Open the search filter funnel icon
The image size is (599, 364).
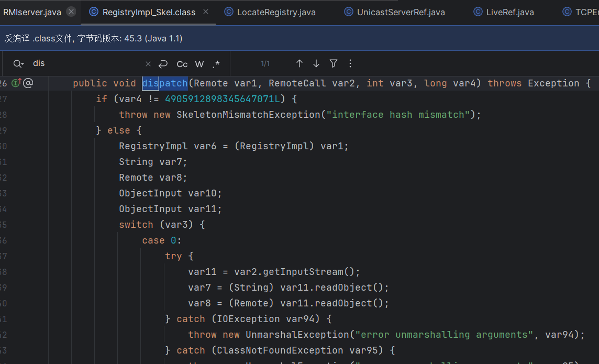pyautogui.click(x=334, y=63)
